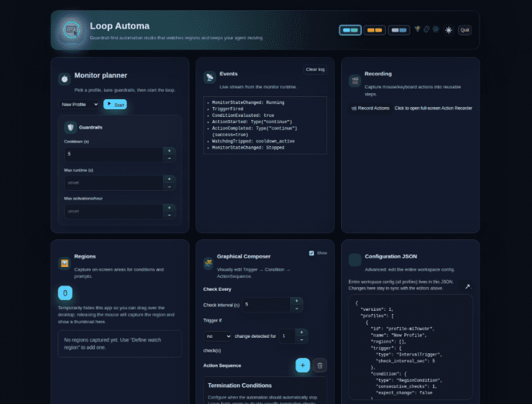The width and height of the screenshot is (532, 404).
Task: Toggle the Show checkbox in Graphical Composer
Action: (x=312, y=253)
